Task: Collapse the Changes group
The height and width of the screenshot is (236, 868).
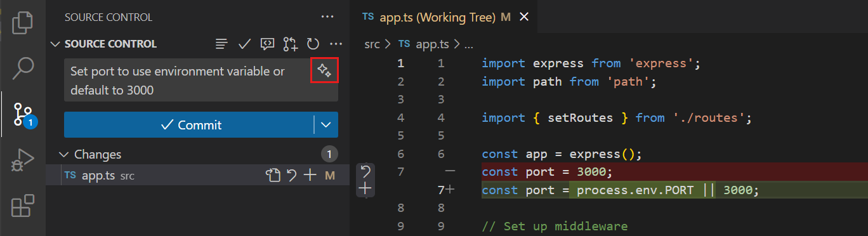Action: click(63, 154)
